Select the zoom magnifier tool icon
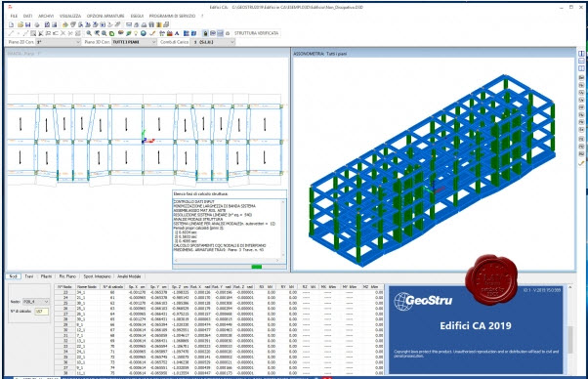 pyautogui.click(x=89, y=33)
